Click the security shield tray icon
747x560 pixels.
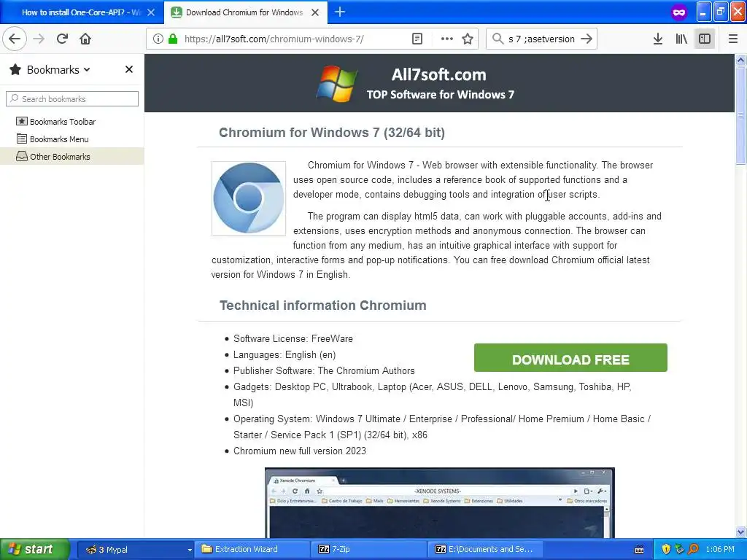pyautogui.click(x=666, y=550)
